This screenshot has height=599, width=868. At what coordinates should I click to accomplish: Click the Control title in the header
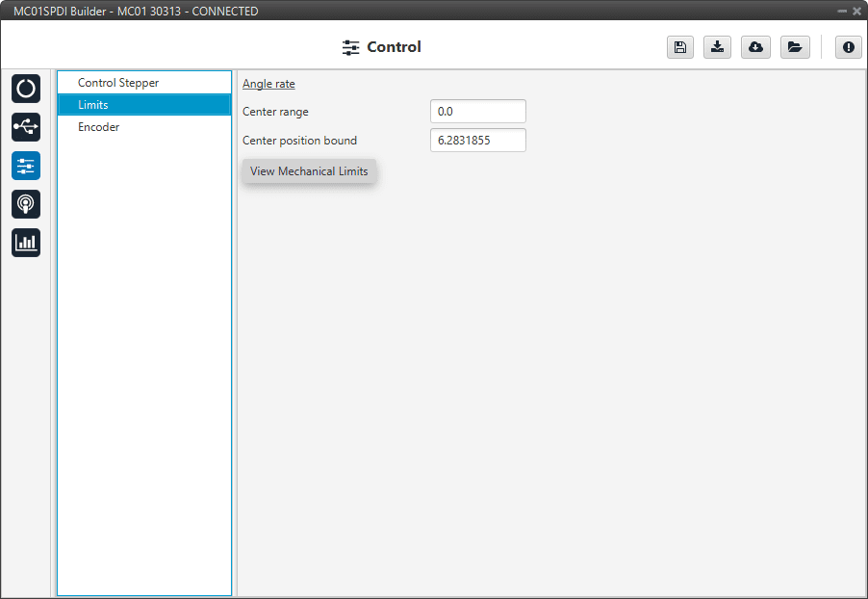point(394,47)
